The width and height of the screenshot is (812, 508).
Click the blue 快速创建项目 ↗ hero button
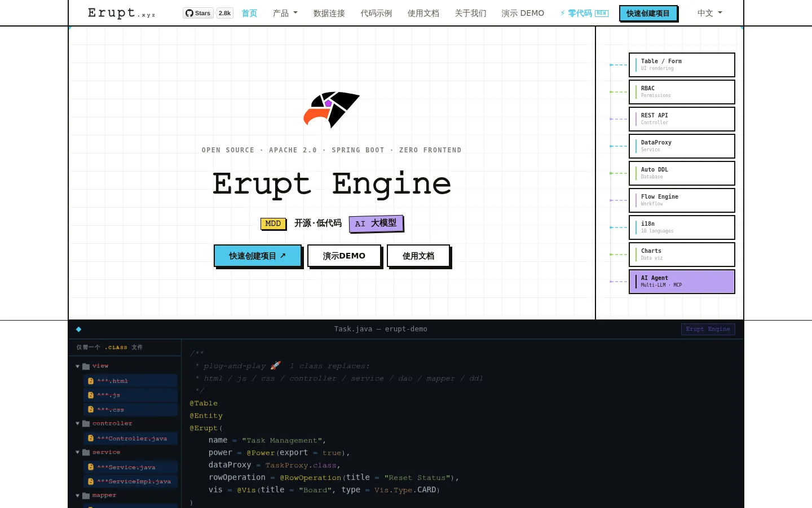click(x=257, y=256)
